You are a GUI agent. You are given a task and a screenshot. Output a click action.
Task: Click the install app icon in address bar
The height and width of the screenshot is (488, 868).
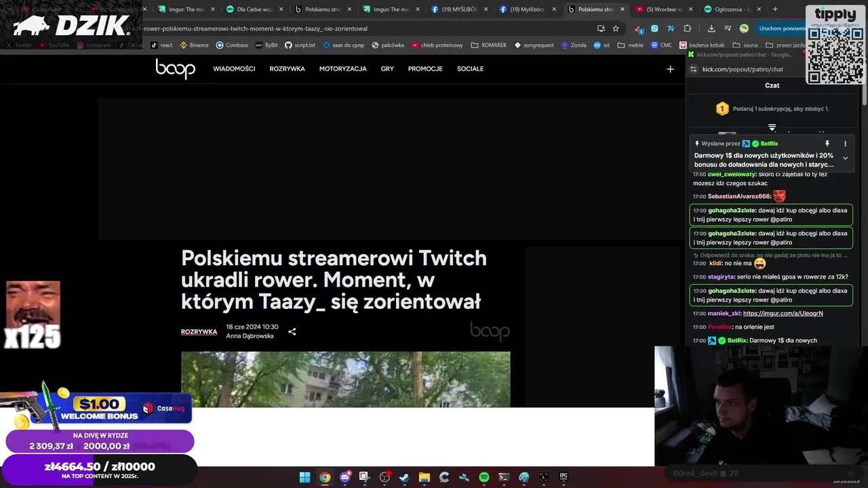click(x=601, y=28)
